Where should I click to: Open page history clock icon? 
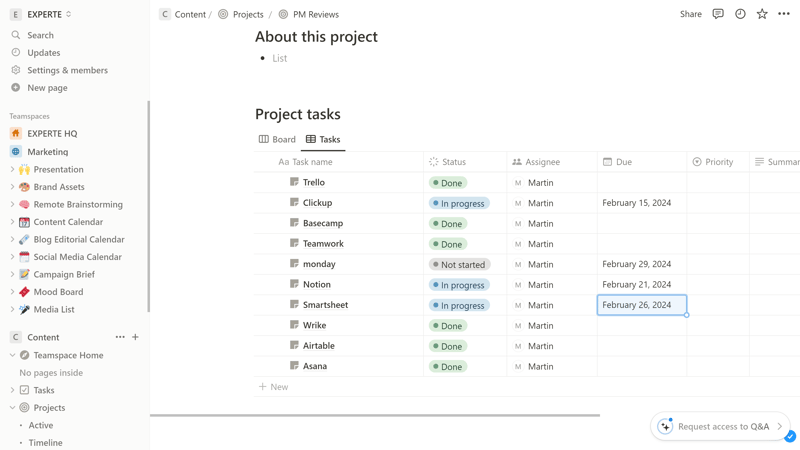pyautogui.click(x=740, y=14)
